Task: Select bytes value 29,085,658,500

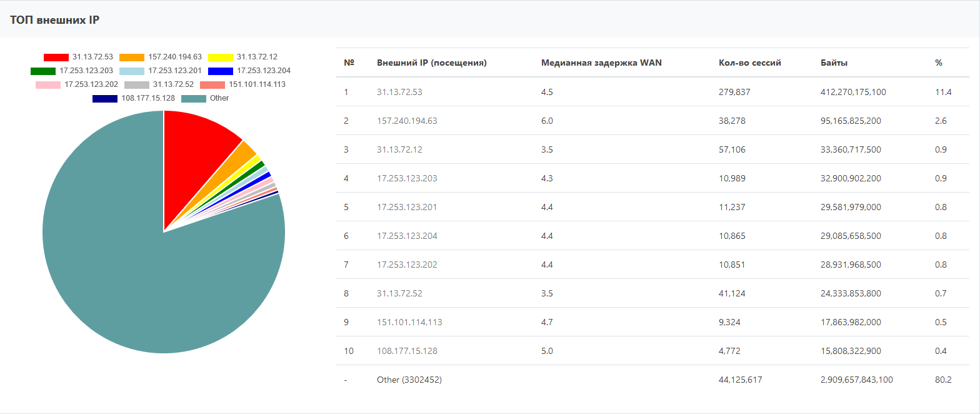Action: 851,236
